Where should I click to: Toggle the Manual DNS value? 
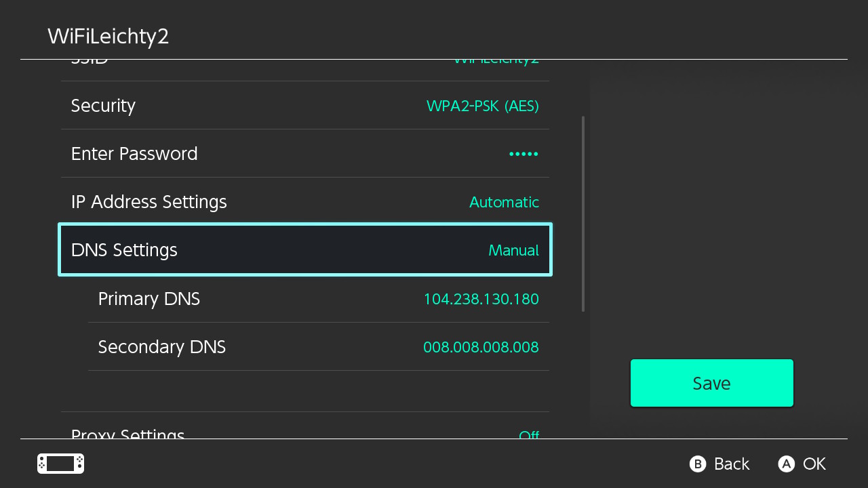(x=513, y=251)
